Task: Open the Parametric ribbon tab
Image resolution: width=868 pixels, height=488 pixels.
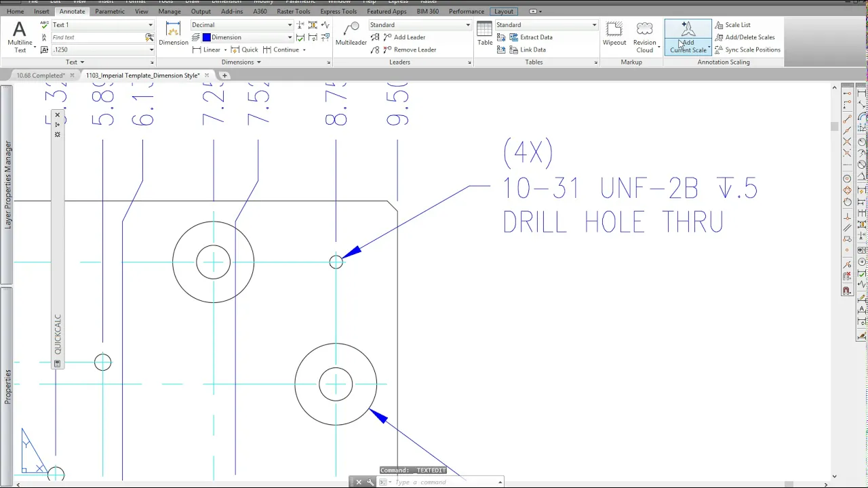Action: [110, 12]
